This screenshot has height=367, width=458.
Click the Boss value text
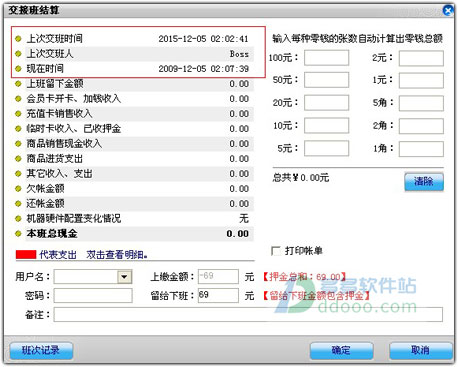pyautogui.click(x=239, y=54)
